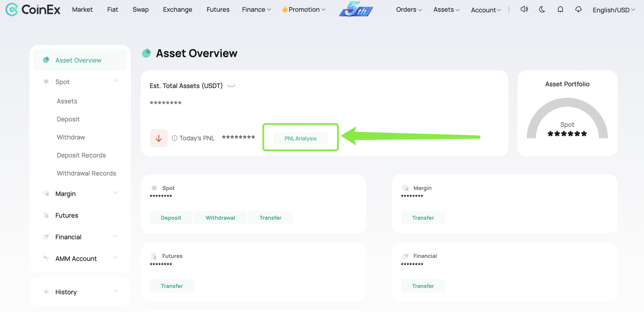Screen dimensions: 644x312
Task: Click Transfer in the Margin card
Action: pos(423,218)
